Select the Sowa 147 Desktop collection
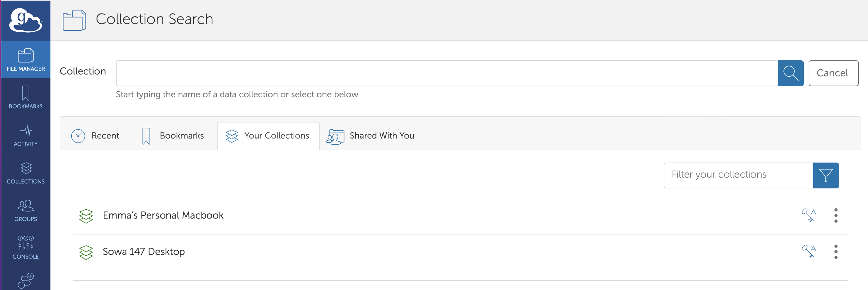 (x=144, y=252)
